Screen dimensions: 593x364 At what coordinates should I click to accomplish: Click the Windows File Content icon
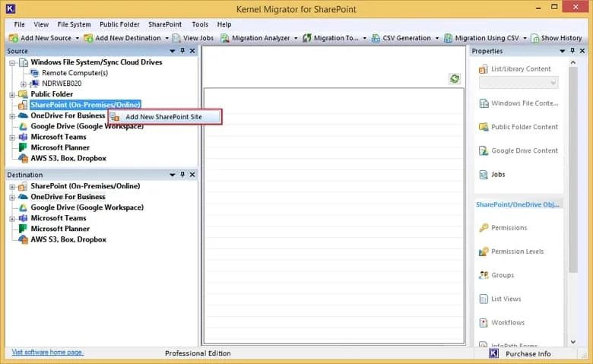pos(484,103)
